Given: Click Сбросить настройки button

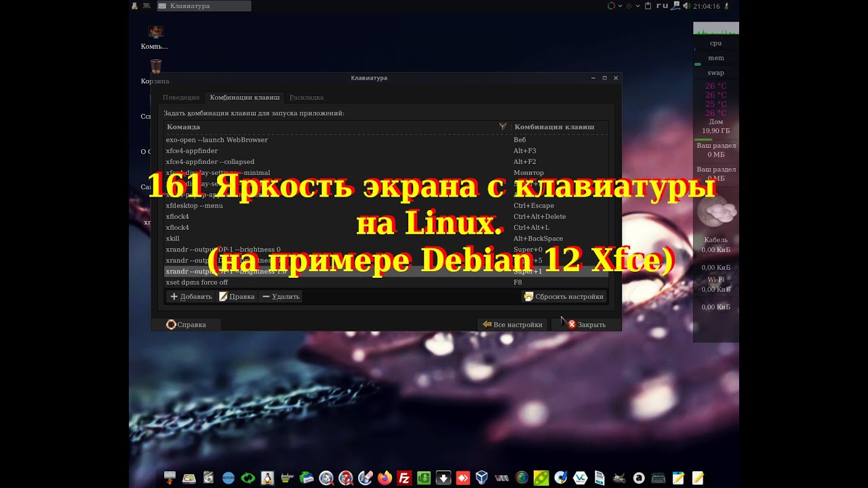Looking at the screenshot, I should pos(564,296).
